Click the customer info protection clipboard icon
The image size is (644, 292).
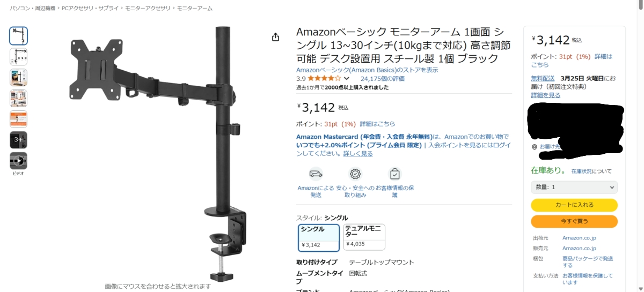click(x=394, y=174)
